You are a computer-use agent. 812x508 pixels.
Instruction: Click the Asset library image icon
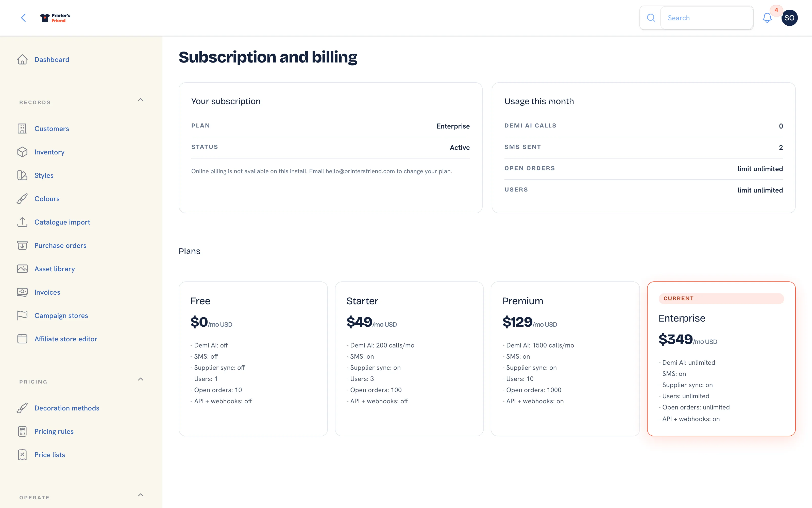coord(22,269)
